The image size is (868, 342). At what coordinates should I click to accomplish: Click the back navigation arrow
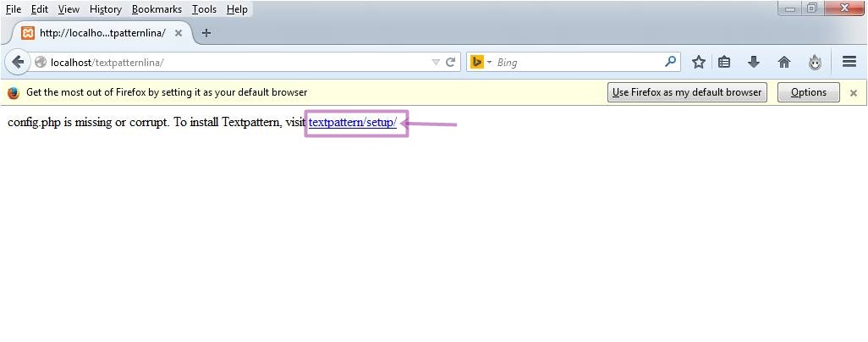coord(18,62)
